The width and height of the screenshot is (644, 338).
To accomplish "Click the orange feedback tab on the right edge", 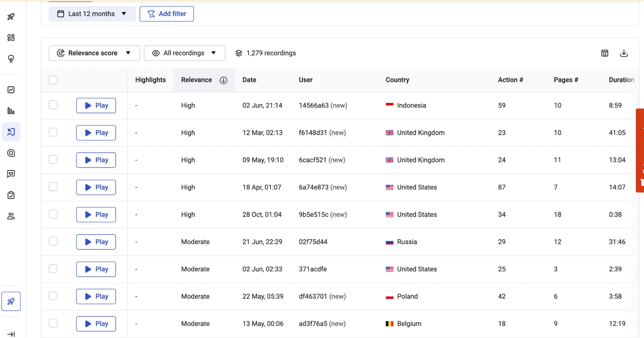I will [x=640, y=151].
